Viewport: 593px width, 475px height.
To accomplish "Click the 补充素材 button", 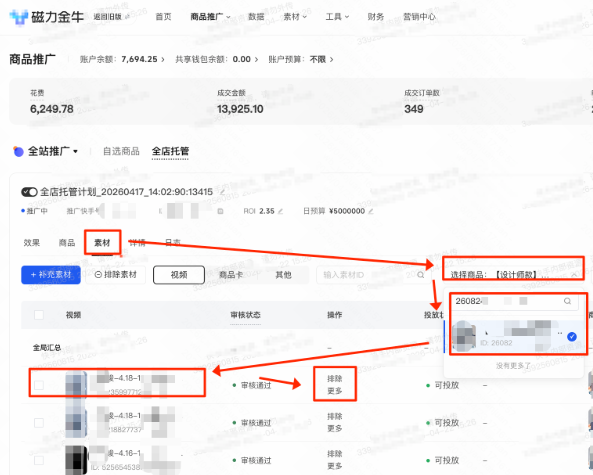I will click(51, 275).
